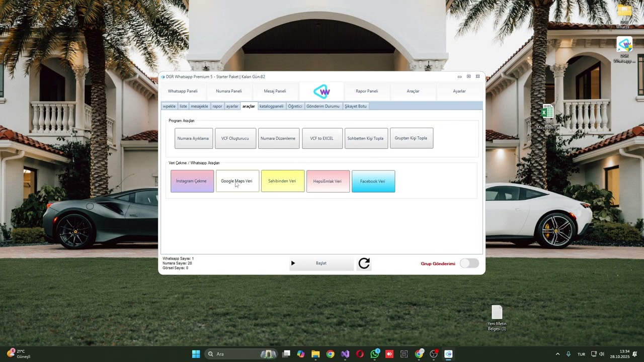Open the Instagram Çekme tool
Screen dimensions: 644x362
pyautogui.click(x=192, y=181)
